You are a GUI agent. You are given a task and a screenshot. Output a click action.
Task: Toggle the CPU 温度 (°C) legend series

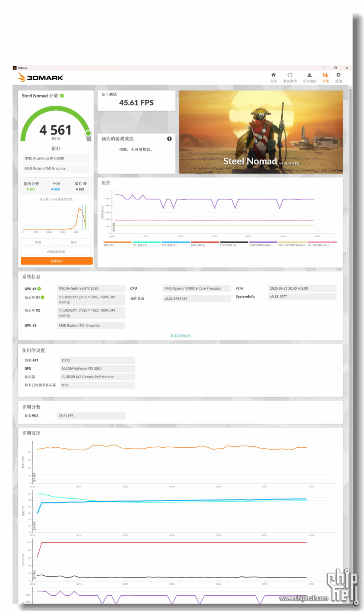coord(146,244)
